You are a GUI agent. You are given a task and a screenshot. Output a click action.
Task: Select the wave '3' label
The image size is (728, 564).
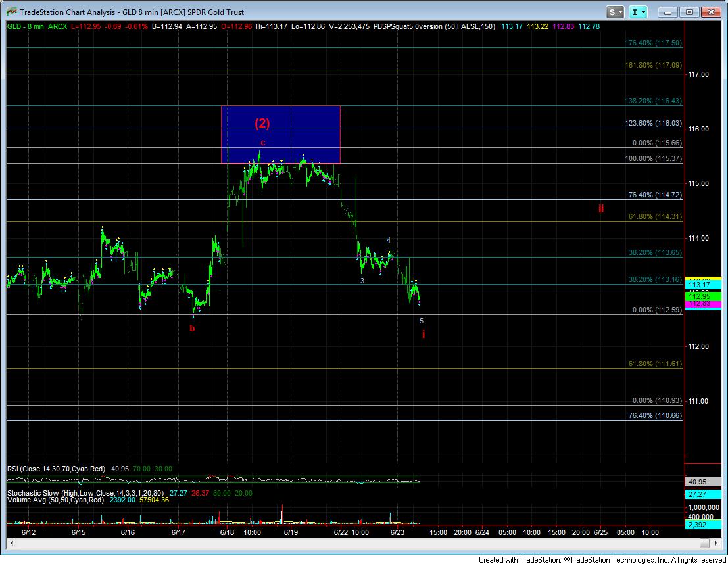pyautogui.click(x=362, y=281)
